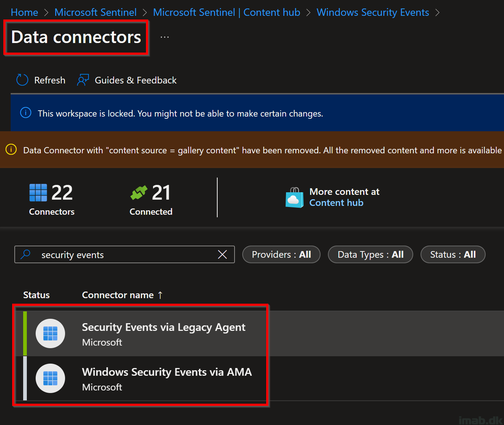Open the ellipsis menu beside Data connectors
Viewport: 504px width, 425px height.
pos(165,37)
